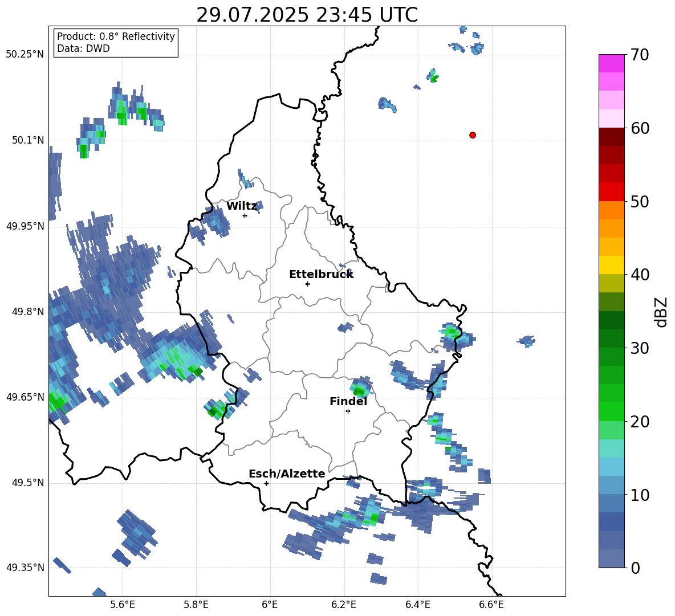The height and width of the screenshot is (616, 675).
Task: Click the Ettelbruck city label
Action: [321, 275]
